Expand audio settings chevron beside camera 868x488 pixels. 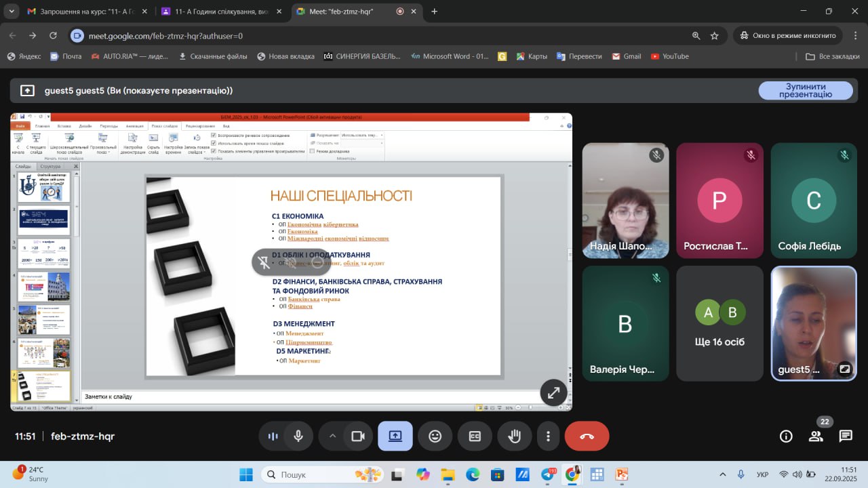[332, 436]
